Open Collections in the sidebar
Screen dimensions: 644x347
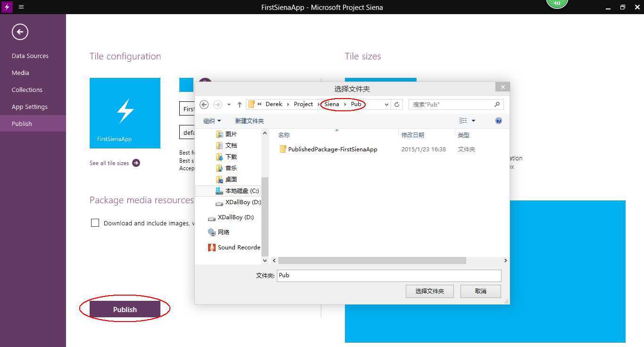pyautogui.click(x=27, y=90)
